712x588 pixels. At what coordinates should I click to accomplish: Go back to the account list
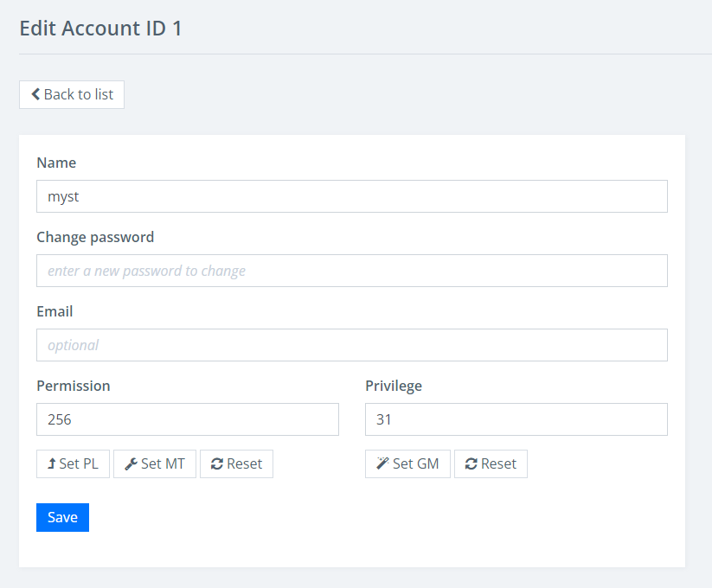click(x=72, y=94)
